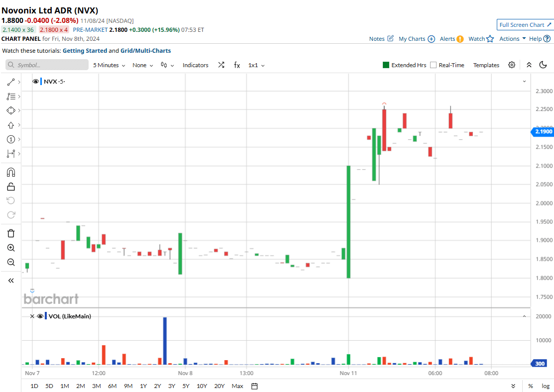The width and height of the screenshot is (554, 392).
Task: Select the measure range tool
Action: click(11, 154)
